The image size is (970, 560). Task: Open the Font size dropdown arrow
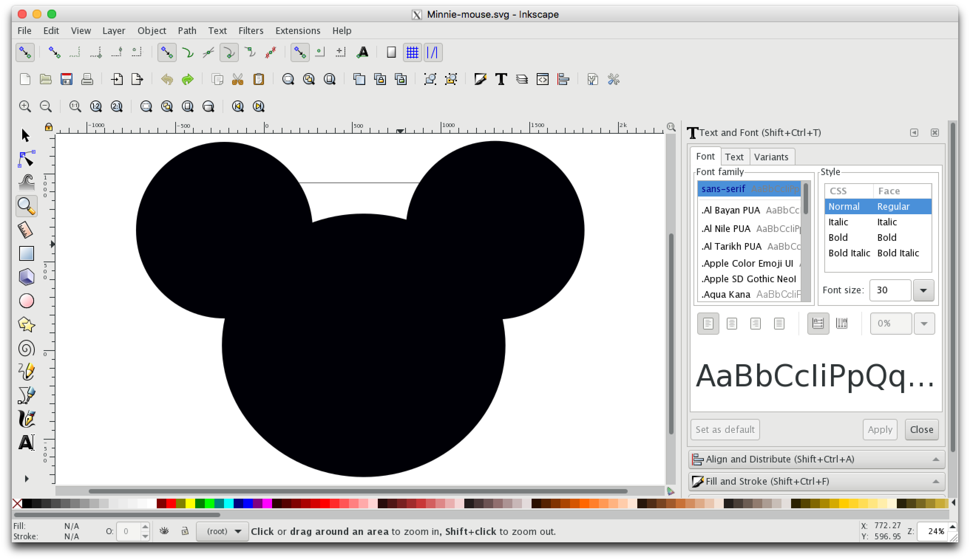[x=923, y=290]
